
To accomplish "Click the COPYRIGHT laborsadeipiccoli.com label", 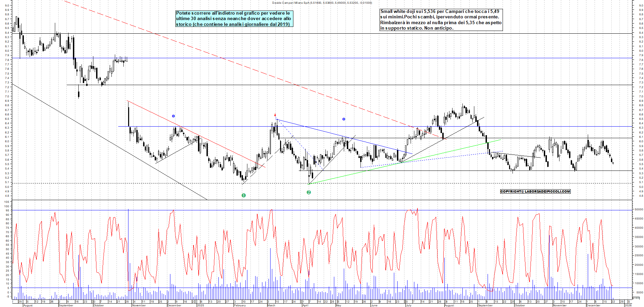I will tap(535, 191).
